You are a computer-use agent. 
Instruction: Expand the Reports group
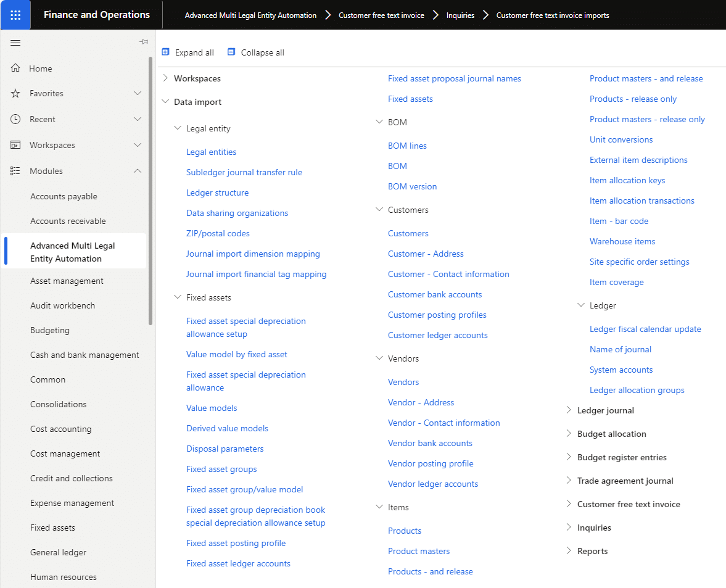tap(569, 550)
